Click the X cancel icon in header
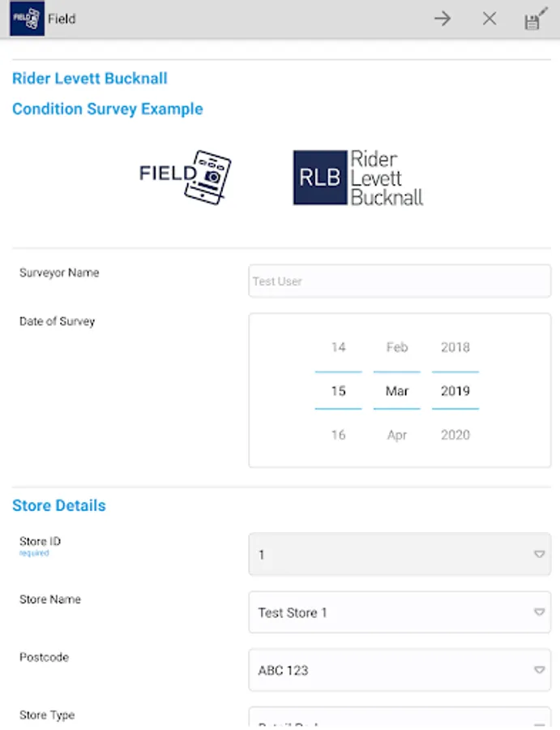 [x=489, y=19]
